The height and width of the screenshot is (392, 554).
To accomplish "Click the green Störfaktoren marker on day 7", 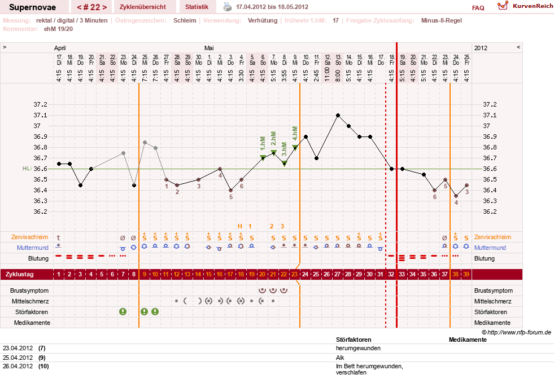I will pos(123,311).
